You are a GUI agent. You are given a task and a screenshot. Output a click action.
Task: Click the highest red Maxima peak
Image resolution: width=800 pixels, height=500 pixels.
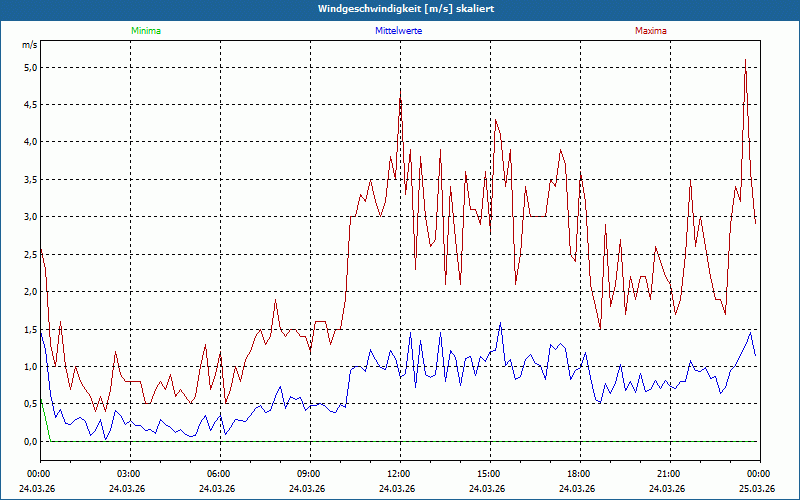tap(745, 61)
